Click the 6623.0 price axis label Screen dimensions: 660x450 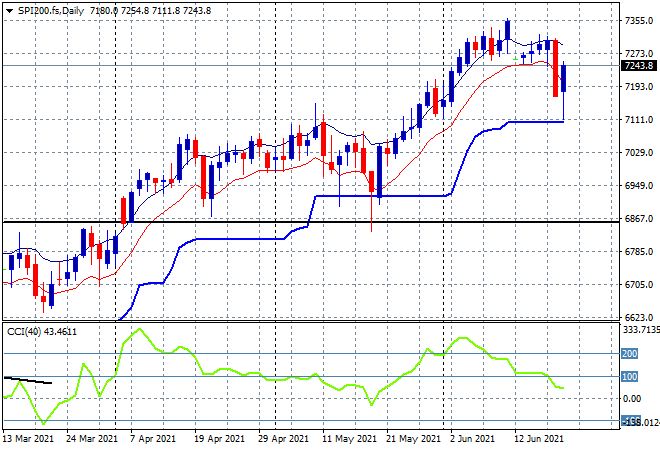click(639, 317)
